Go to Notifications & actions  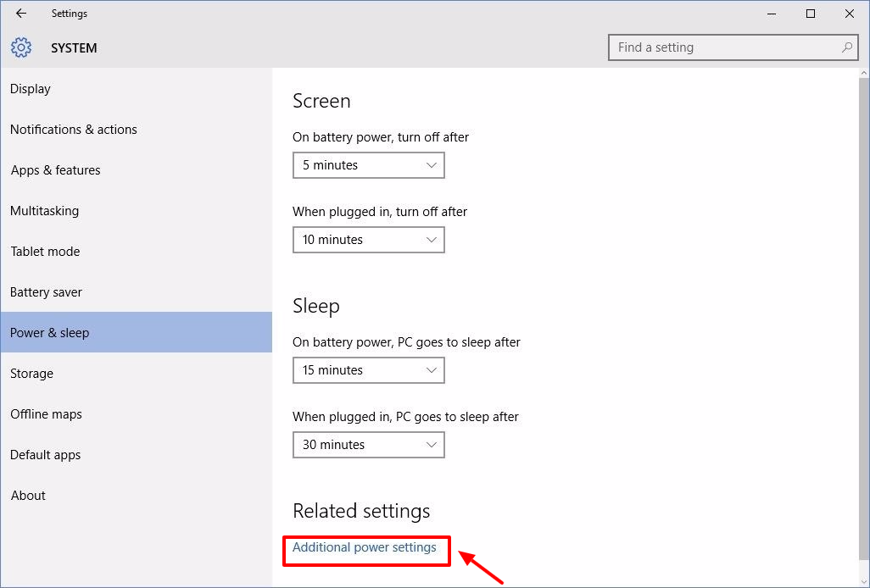tap(73, 130)
